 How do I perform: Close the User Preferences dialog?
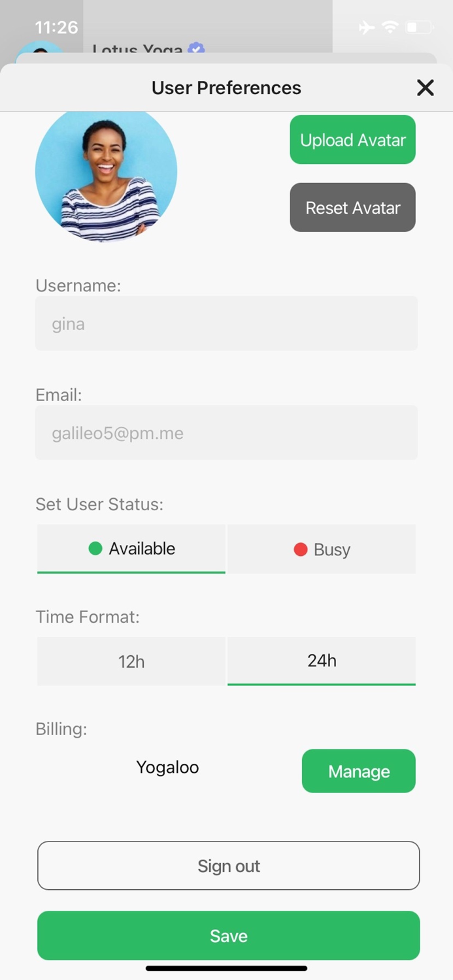click(425, 88)
